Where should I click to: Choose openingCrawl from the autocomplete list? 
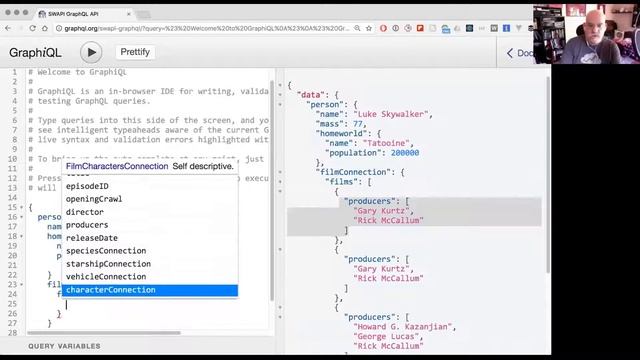pos(150,199)
